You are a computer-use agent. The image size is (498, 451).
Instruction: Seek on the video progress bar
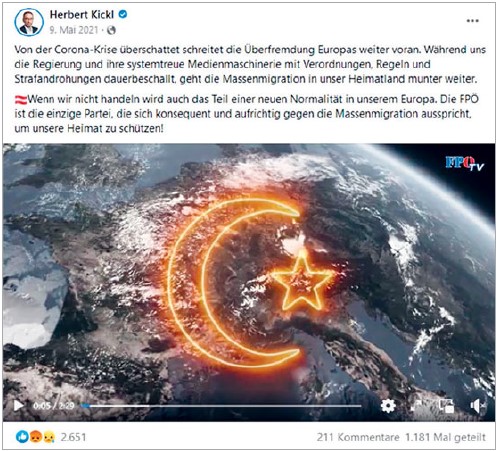(x=222, y=406)
